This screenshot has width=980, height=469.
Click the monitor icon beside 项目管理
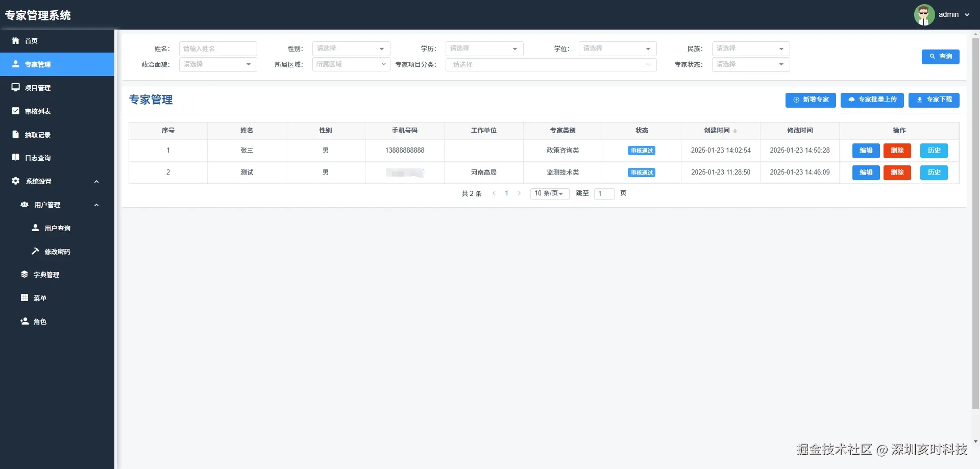pos(16,87)
